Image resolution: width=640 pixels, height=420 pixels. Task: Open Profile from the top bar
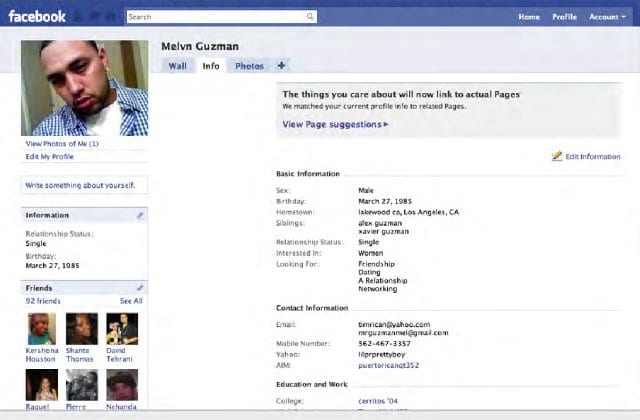coord(564,17)
